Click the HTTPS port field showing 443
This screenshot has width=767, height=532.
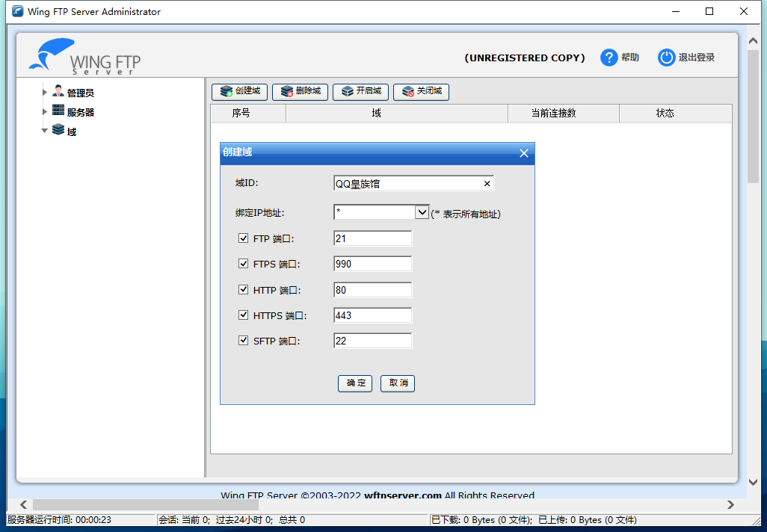373,315
